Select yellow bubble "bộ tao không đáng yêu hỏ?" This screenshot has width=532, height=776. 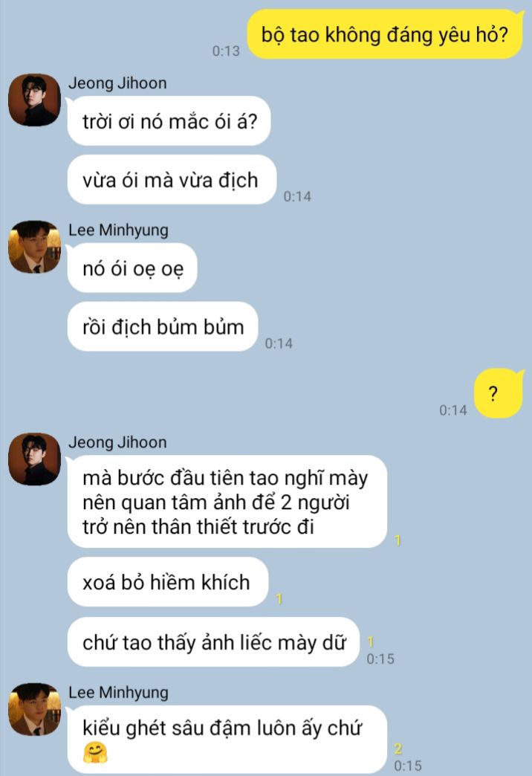tap(385, 35)
